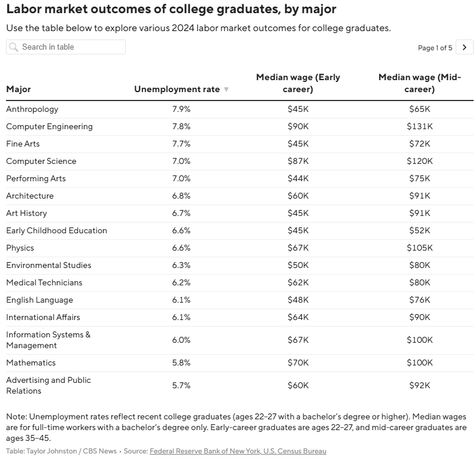Image resolution: width=476 pixels, height=463 pixels.
Task: Click the Art History major cell
Action: [27, 213]
